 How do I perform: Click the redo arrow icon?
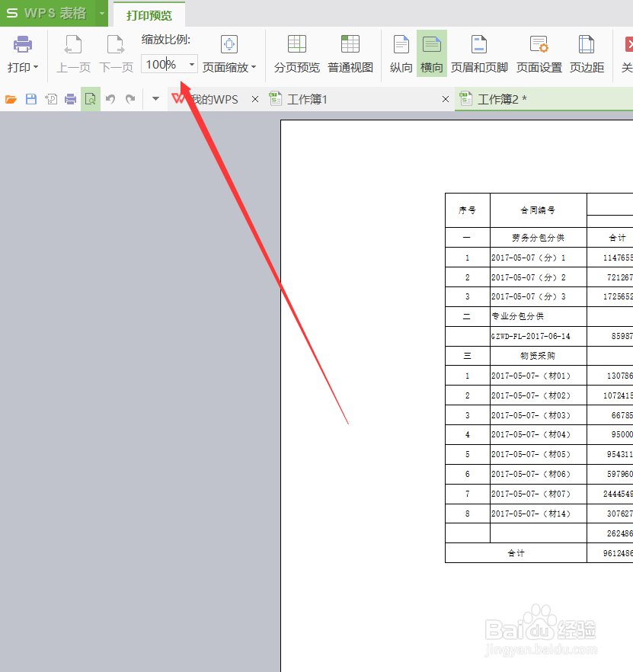pos(130,99)
